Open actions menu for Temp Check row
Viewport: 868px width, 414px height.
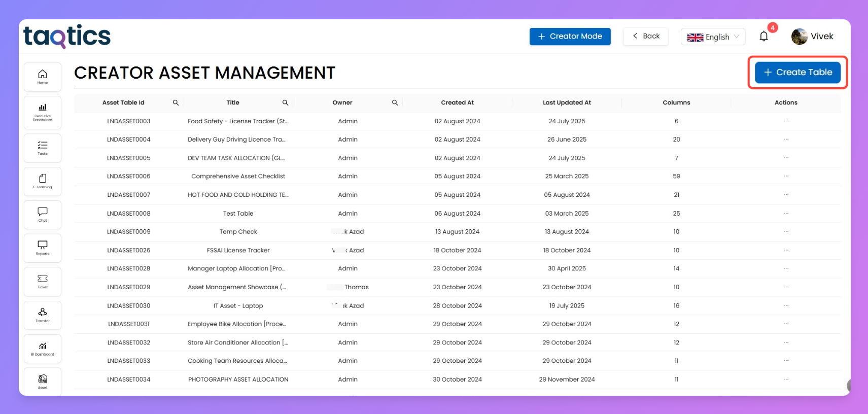[786, 231]
